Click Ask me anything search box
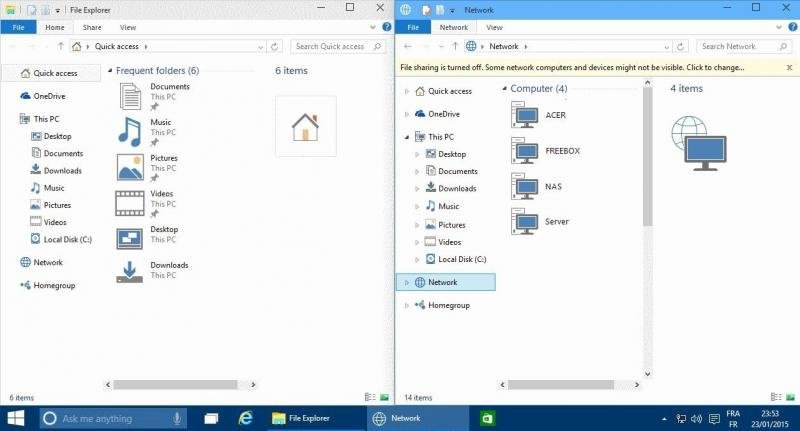 [113, 419]
